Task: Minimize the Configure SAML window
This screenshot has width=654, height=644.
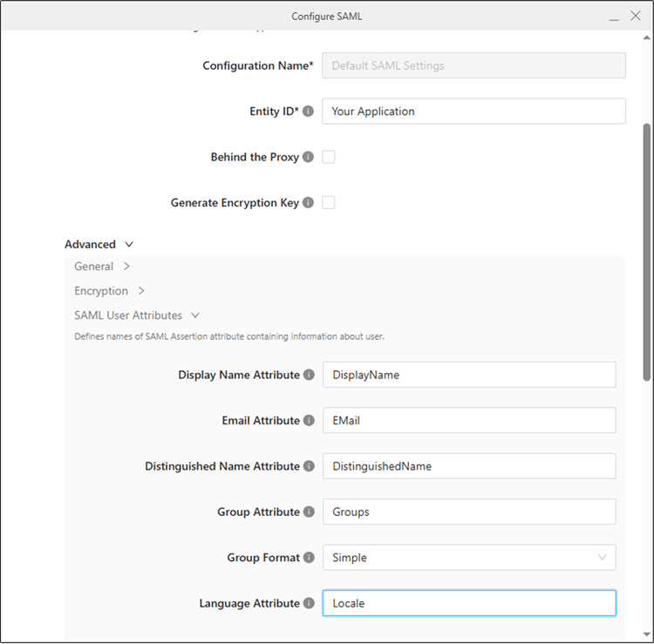Action: [614, 16]
